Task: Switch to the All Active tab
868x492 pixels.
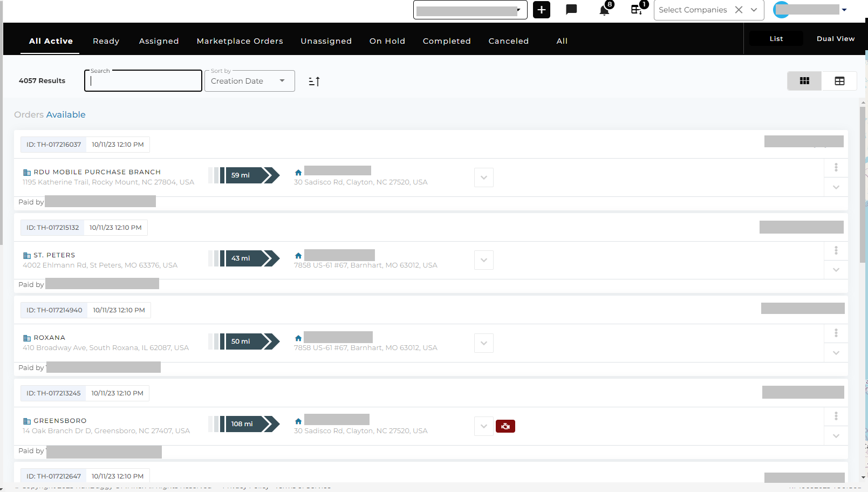Action: tap(51, 41)
